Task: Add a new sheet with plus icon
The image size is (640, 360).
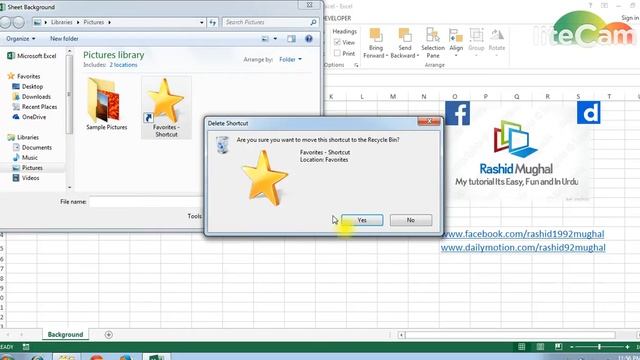Action: click(x=109, y=335)
